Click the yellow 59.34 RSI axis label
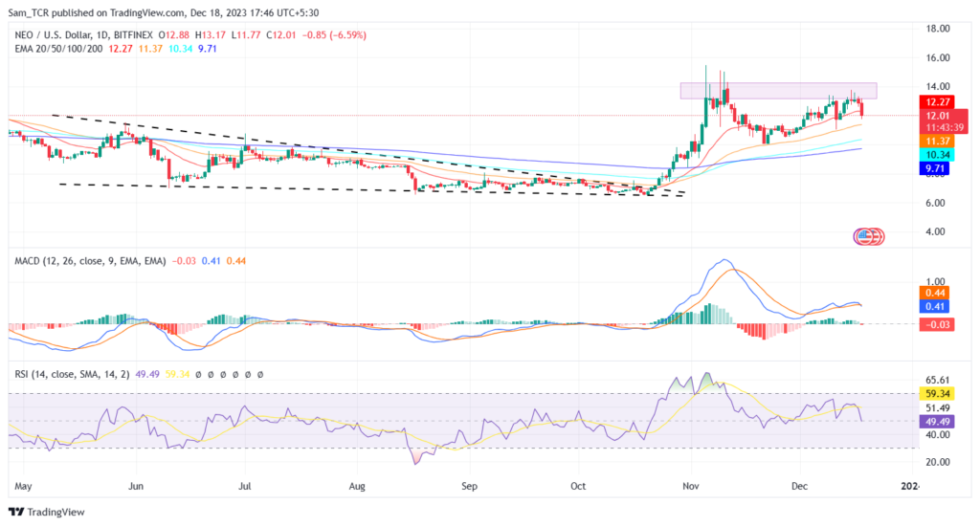Viewport: 980px width, 526px height. pos(938,394)
